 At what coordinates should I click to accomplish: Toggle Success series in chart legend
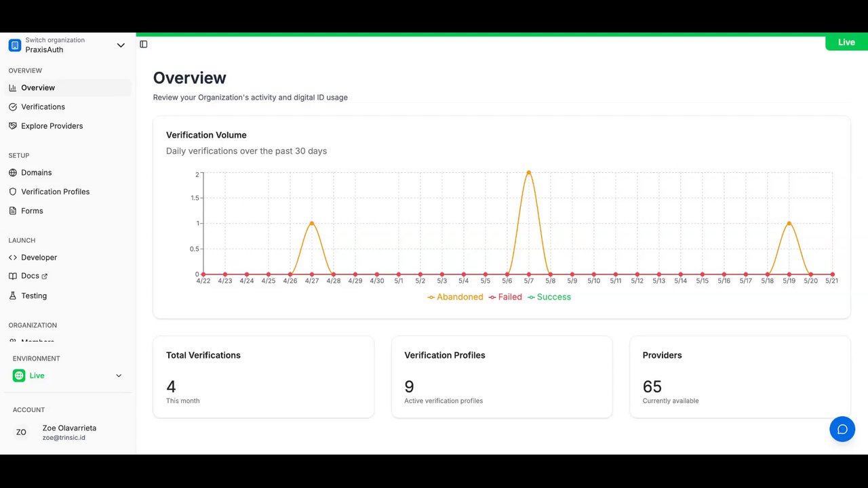click(549, 297)
